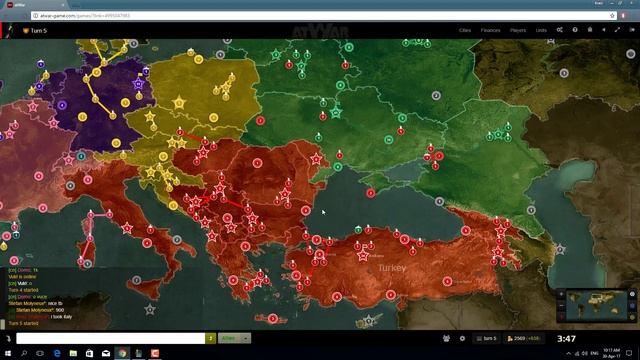Click the red icon left of minimap

click(x=561, y=317)
